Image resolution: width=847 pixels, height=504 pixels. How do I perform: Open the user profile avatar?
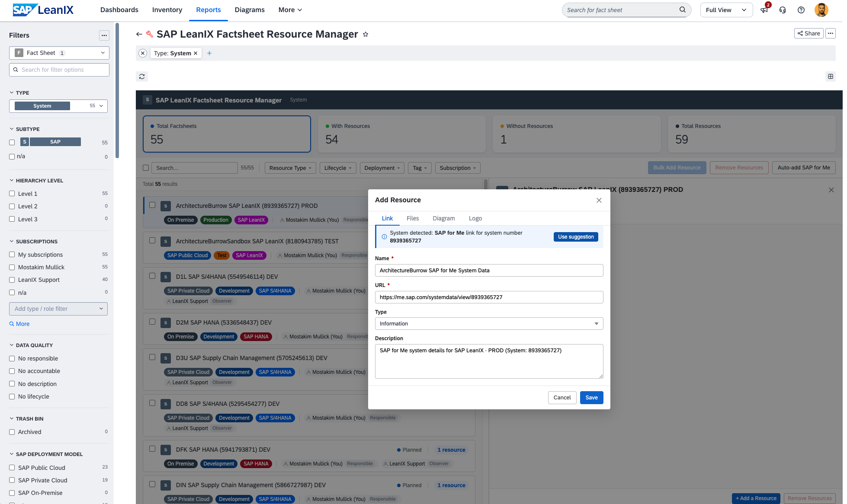pyautogui.click(x=821, y=10)
